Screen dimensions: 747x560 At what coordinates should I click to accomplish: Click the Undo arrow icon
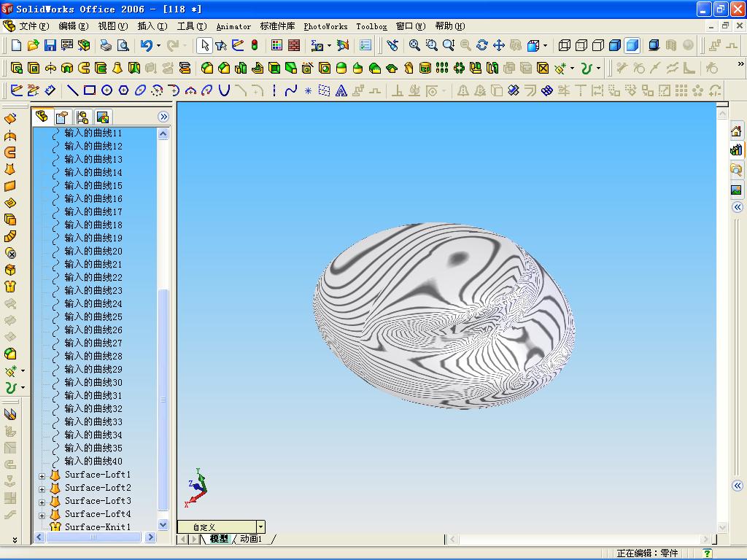click(x=146, y=45)
